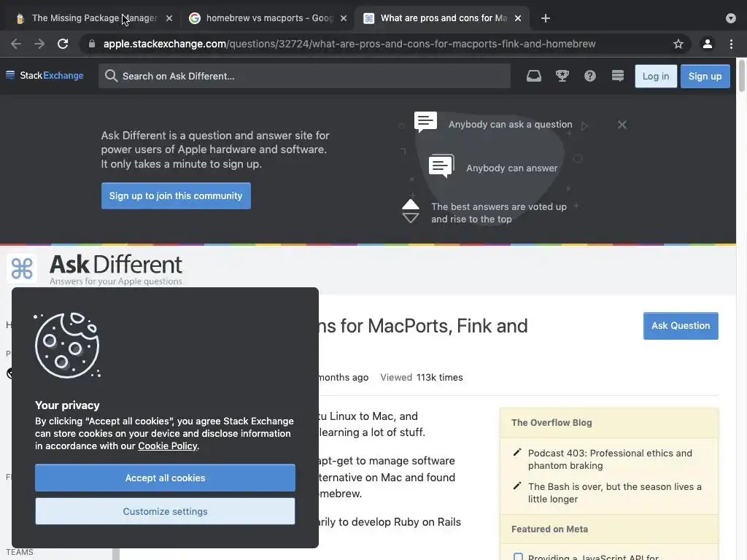Screen dimensions: 747x560
Task: Dismiss the Ask Different intro banner
Action: pyautogui.click(x=622, y=124)
